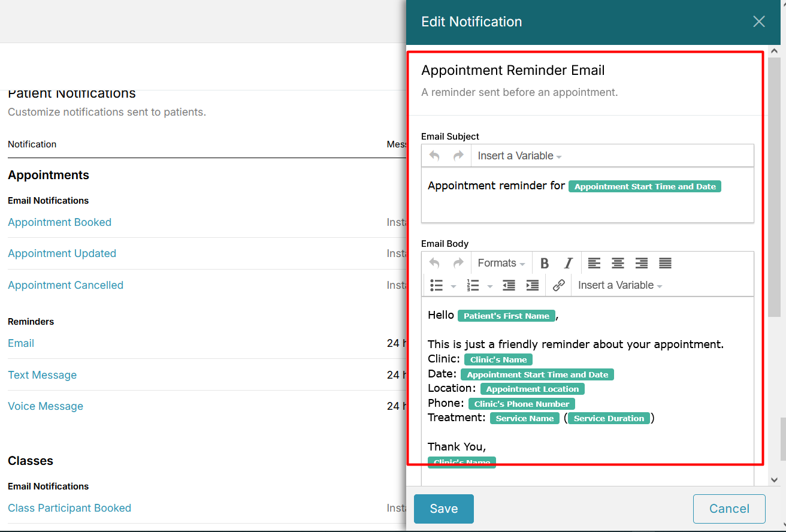Insert a numbered list
The image size is (786, 532).
pyautogui.click(x=473, y=285)
